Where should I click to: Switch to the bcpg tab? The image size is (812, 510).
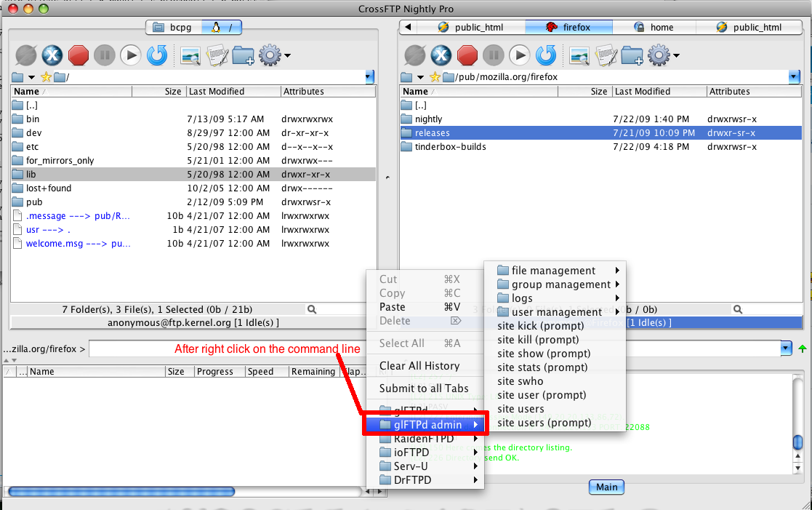[174, 28]
